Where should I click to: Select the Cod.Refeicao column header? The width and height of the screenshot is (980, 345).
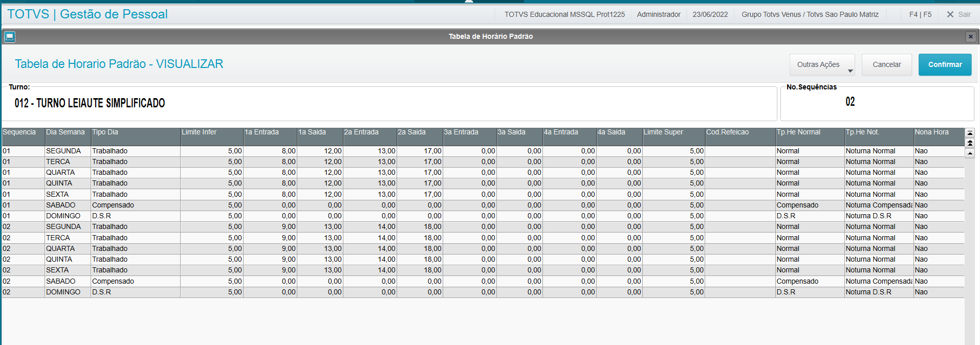(740, 137)
